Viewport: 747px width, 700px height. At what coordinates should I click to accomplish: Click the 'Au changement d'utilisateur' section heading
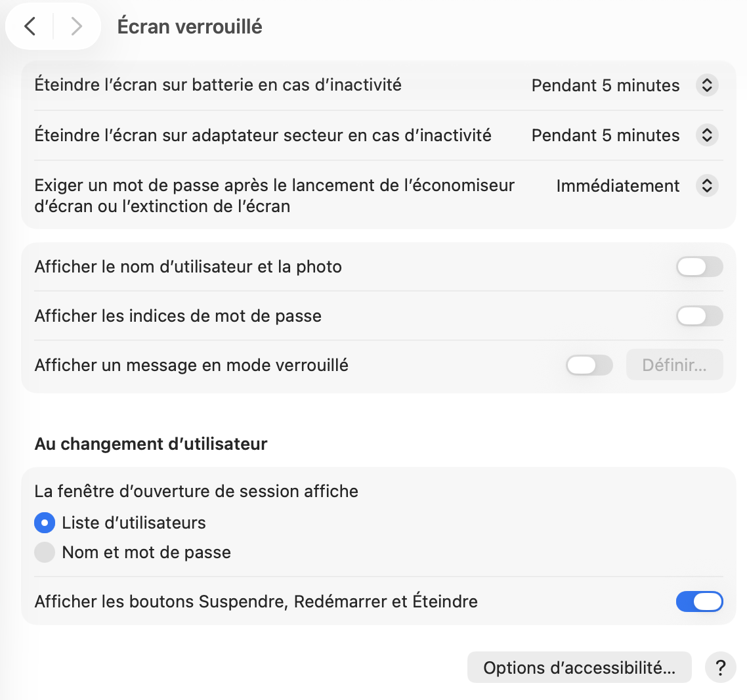point(151,444)
